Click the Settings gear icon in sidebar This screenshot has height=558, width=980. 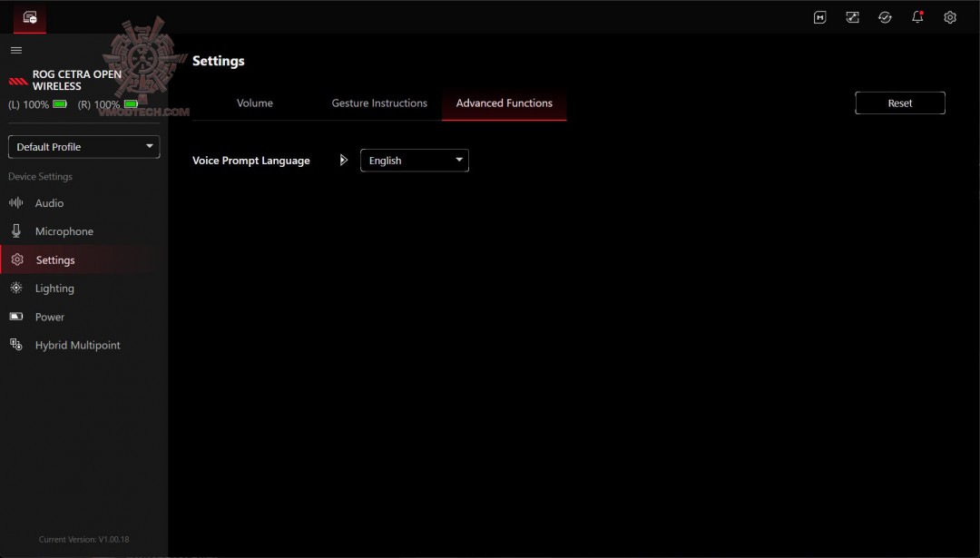click(x=17, y=259)
